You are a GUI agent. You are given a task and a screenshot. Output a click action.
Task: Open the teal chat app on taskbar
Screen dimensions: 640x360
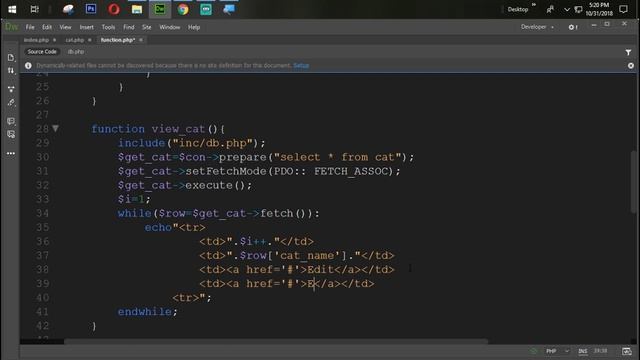click(x=206, y=9)
